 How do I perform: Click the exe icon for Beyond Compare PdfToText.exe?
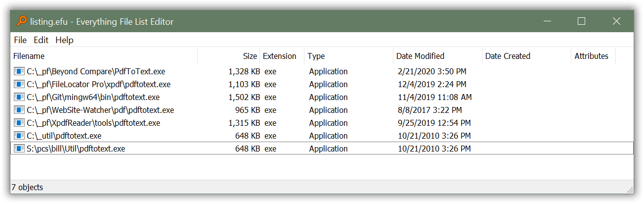click(19, 71)
